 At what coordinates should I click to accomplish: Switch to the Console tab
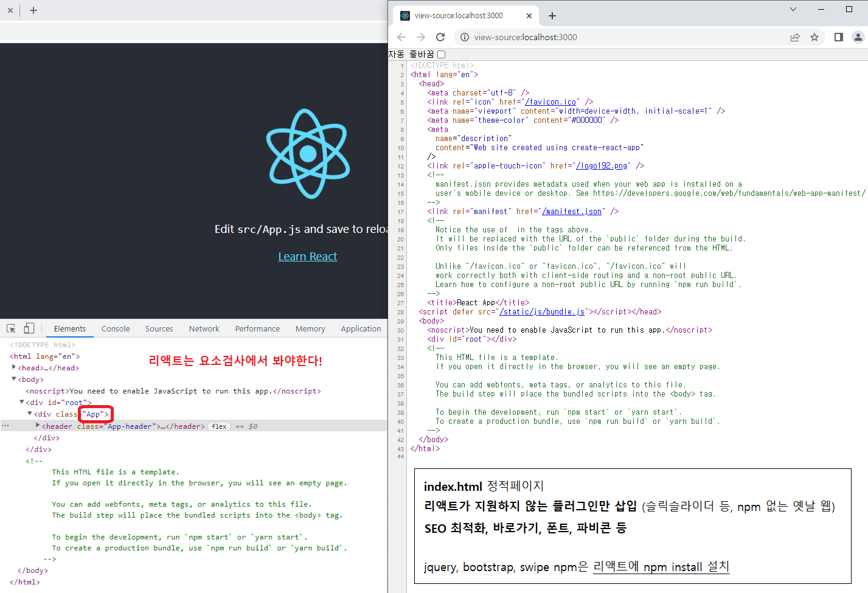[116, 328]
